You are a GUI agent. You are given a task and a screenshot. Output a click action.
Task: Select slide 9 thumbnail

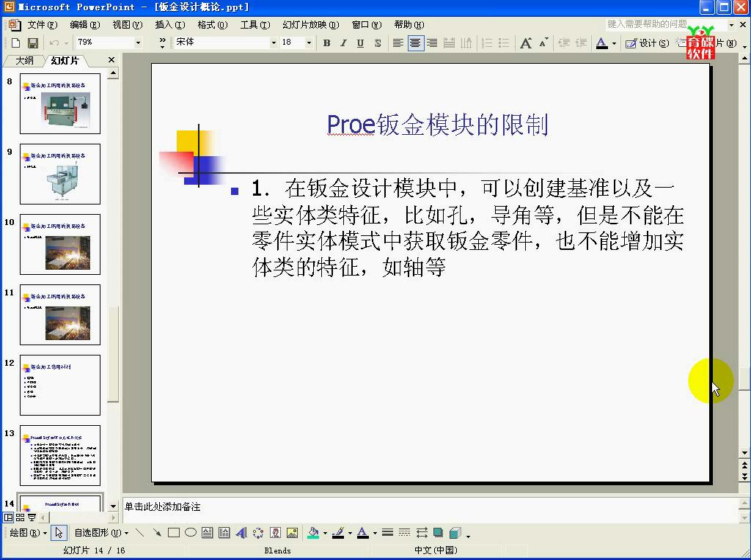pyautogui.click(x=60, y=174)
